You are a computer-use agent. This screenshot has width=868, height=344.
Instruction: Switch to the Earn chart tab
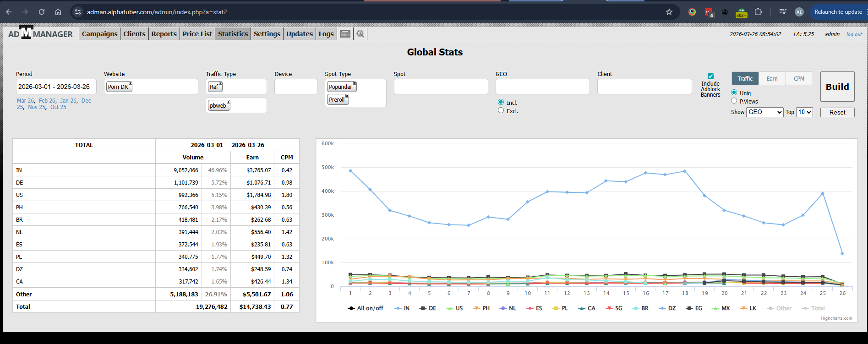[772, 79]
